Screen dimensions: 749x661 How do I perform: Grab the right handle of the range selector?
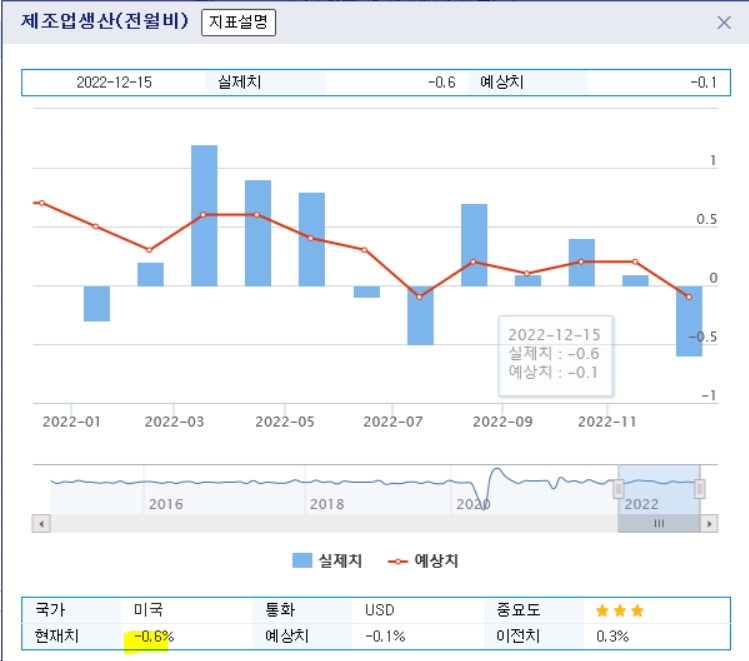pyautogui.click(x=700, y=489)
